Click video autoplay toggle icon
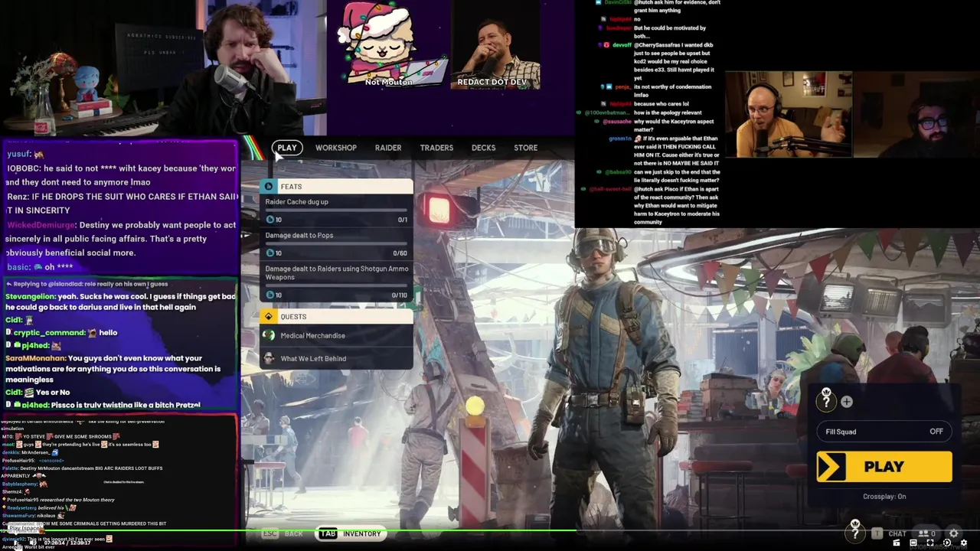The width and height of the screenshot is (980, 551). click(x=947, y=543)
